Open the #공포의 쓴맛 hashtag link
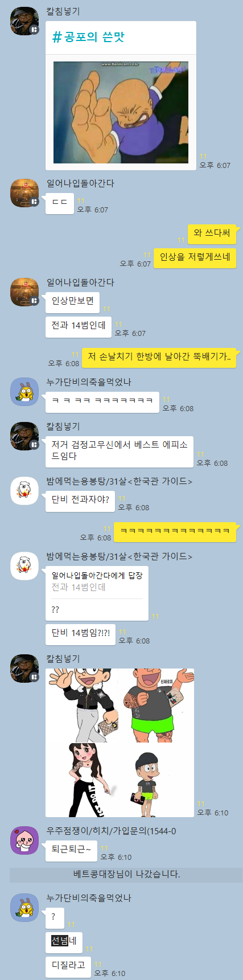 [88, 38]
